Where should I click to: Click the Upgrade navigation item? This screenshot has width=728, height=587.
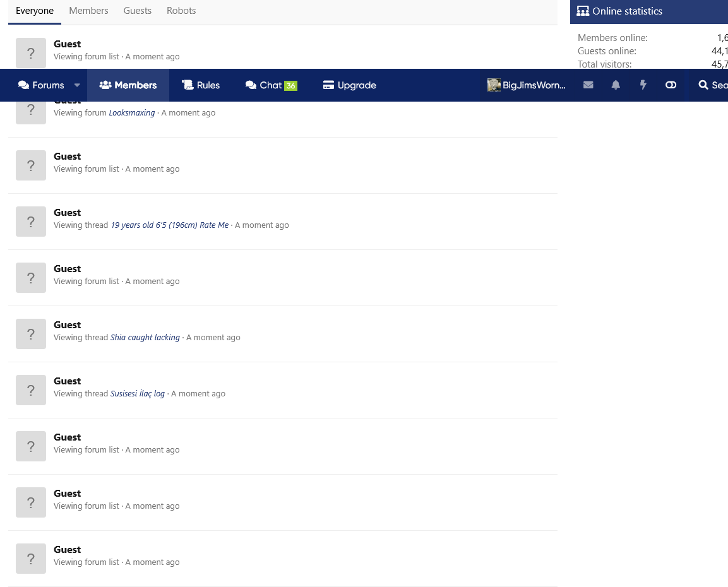pyautogui.click(x=349, y=85)
